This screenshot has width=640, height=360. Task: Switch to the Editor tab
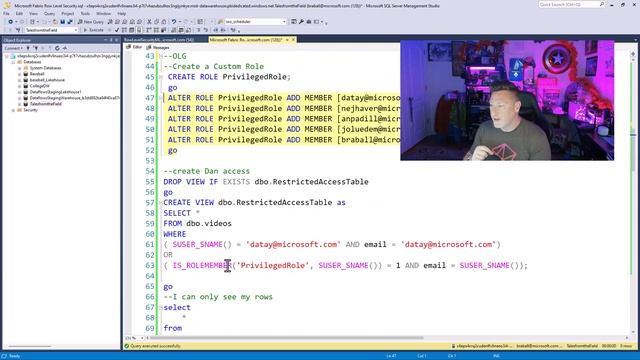(134, 47)
